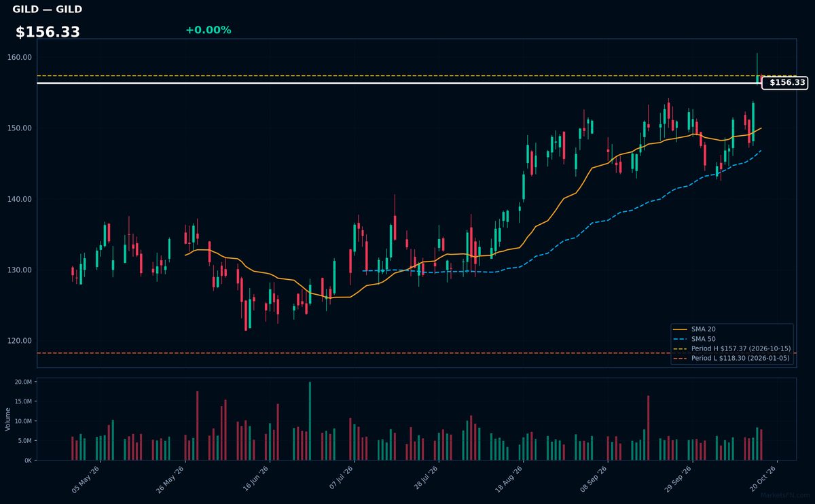Click the GILD — GILD chart title
This screenshot has height=504, width=815.
coord(48,10)
